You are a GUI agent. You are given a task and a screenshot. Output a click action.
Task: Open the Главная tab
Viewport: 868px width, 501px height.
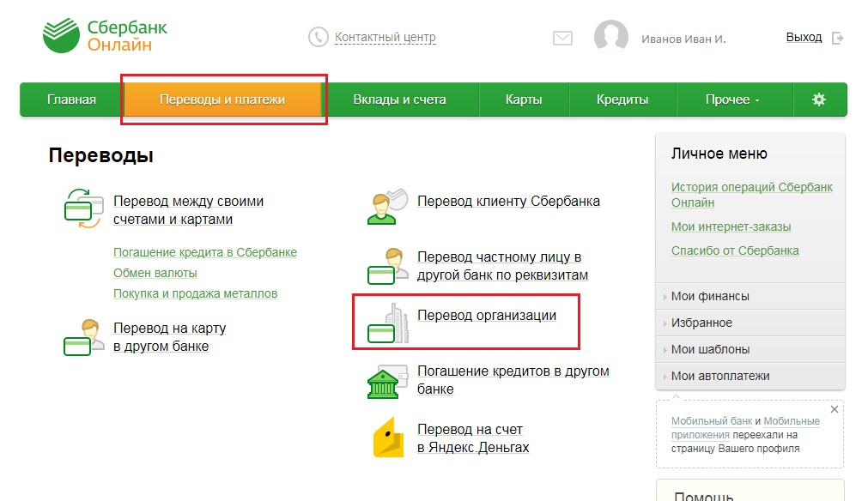71,100
